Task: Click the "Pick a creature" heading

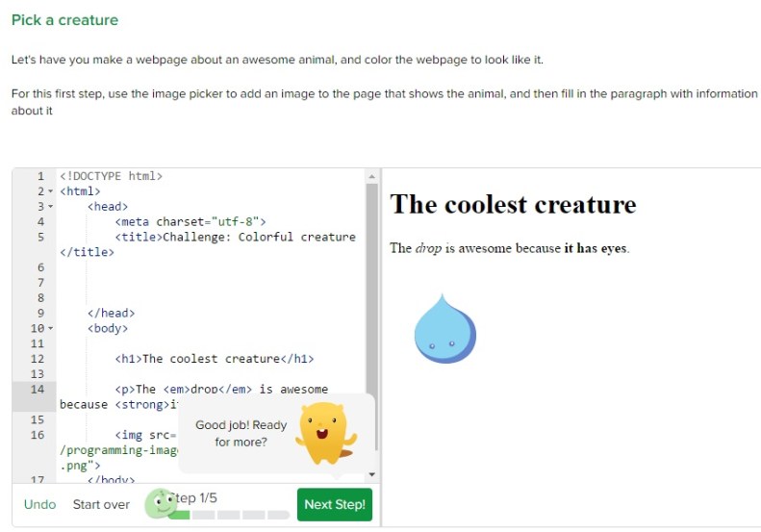Action: 64,20
